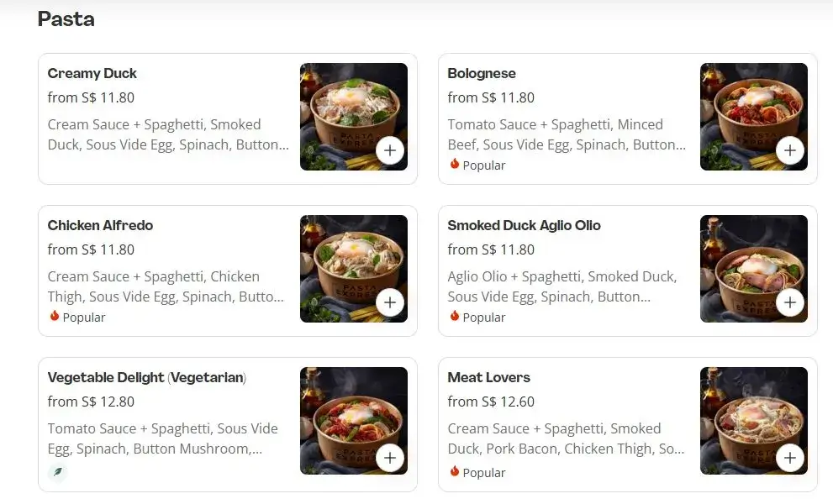The image size is (833, 504).
Task: Open the Vegetable Delight (Vegetarian) title
Action: (146, 378)
